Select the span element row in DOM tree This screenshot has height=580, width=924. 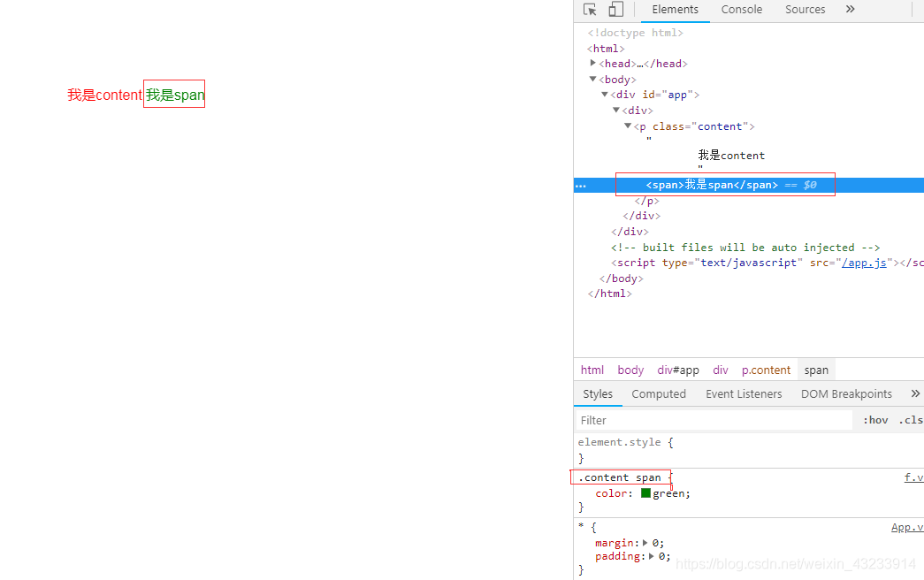748,185
